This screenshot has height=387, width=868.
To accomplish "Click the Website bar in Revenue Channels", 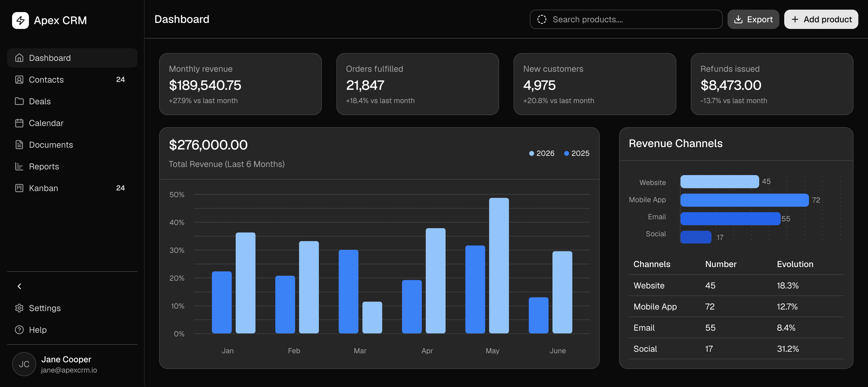I will click(719, 182).
